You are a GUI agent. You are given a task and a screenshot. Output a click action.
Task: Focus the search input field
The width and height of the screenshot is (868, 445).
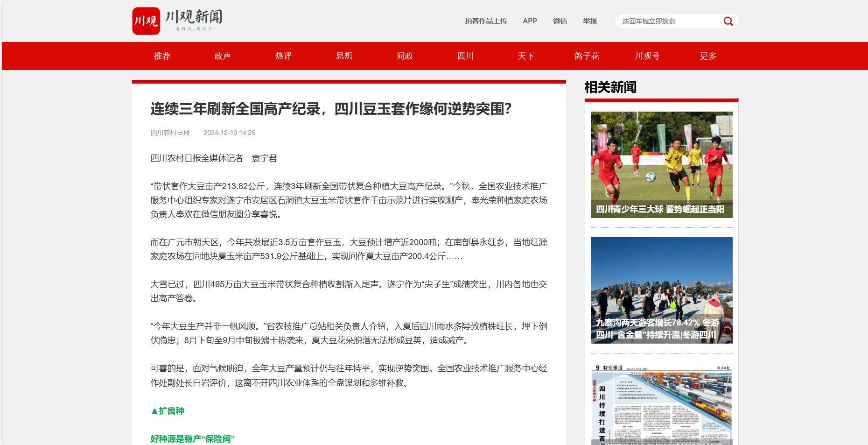(x=670, y=21)
